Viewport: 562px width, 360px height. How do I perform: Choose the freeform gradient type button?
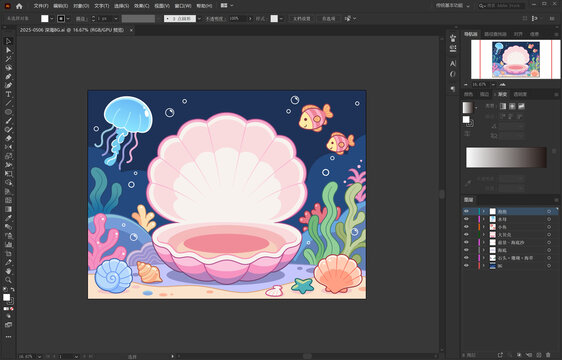tap(521, 106)
